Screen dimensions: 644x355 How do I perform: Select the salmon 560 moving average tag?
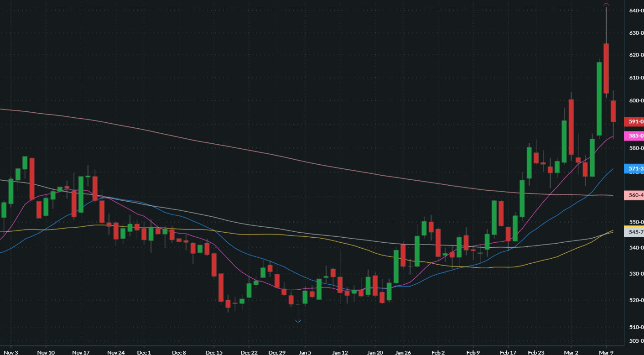(x=636, y=195)
